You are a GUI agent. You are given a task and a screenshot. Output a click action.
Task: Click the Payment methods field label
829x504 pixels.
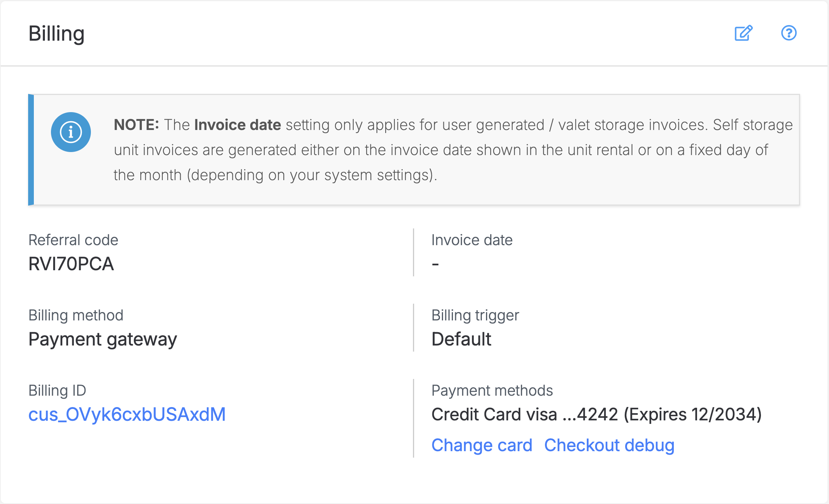(x=492, y=391)
